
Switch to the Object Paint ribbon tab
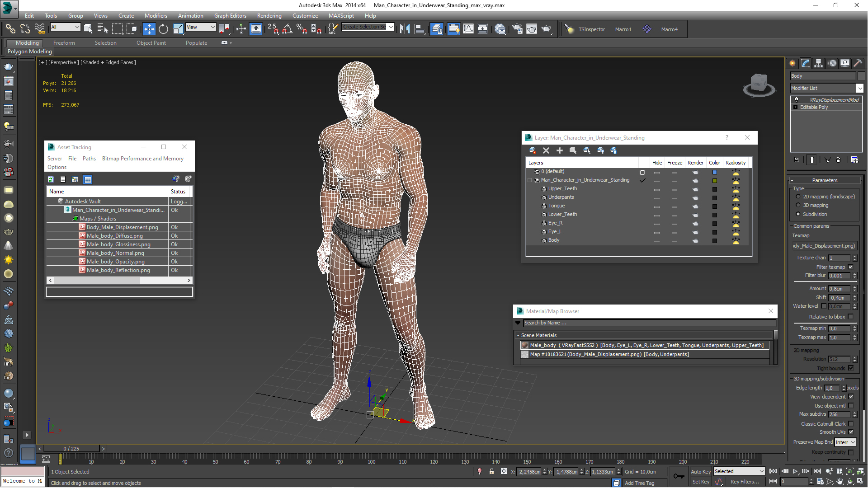pos(151,43)
